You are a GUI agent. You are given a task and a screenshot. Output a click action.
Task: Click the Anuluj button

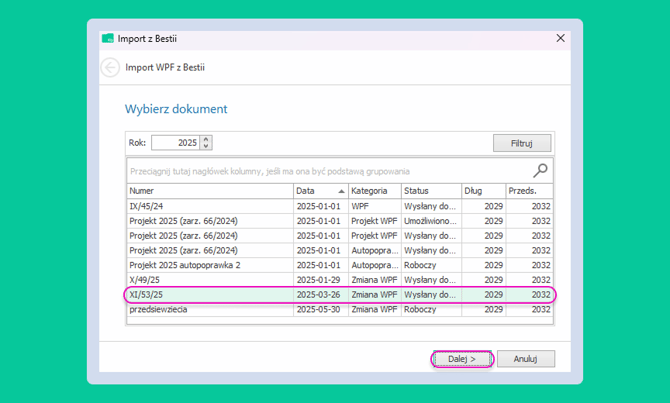pos(526,359)
